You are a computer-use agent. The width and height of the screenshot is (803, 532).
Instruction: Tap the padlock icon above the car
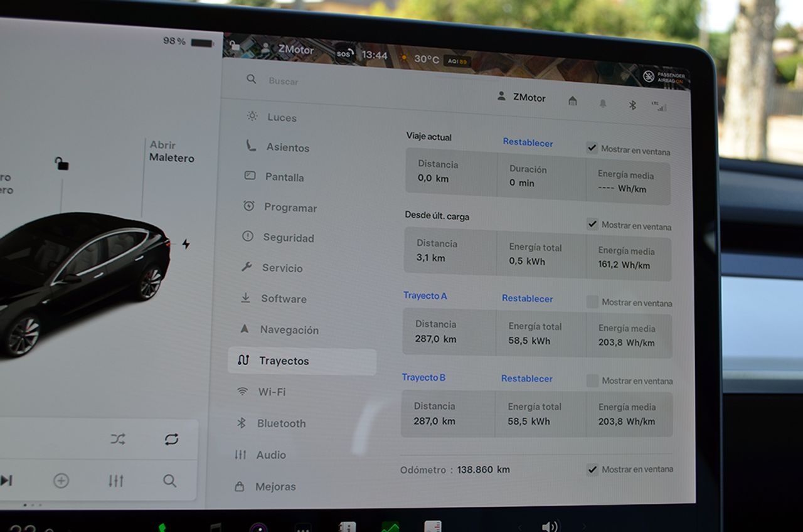[x=61, y=164]
